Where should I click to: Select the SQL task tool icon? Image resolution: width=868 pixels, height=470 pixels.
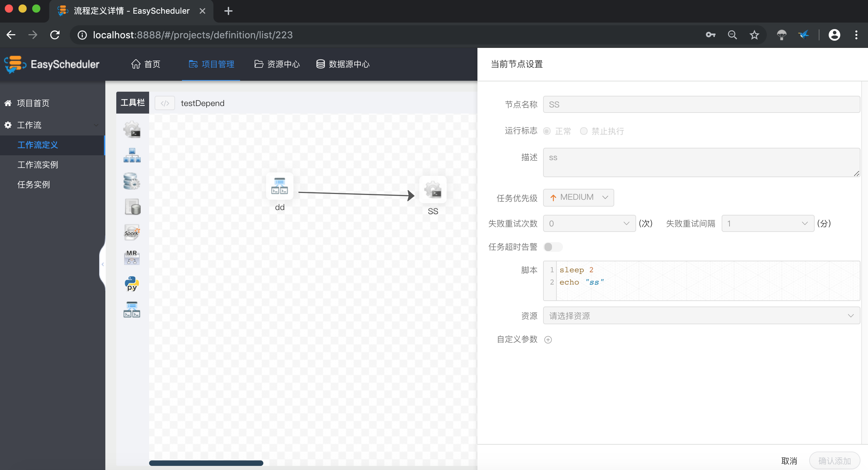pos(132,207)
